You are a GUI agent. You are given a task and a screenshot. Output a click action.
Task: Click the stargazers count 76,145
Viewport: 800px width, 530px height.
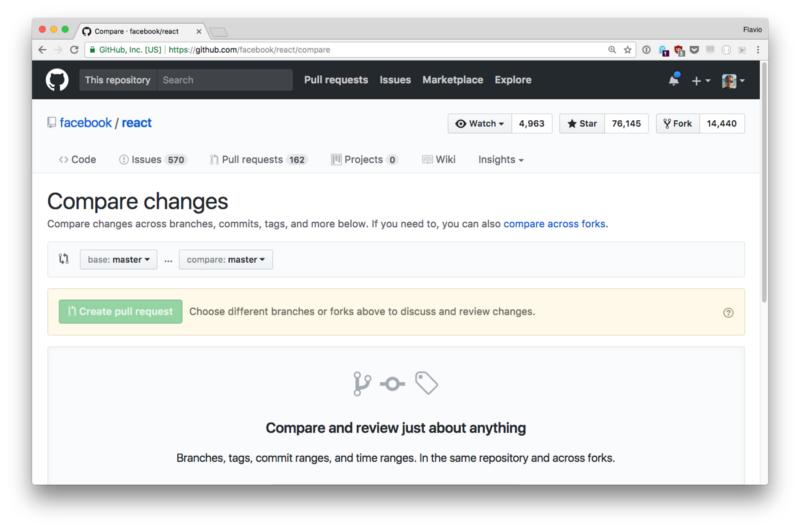point(626,123)
